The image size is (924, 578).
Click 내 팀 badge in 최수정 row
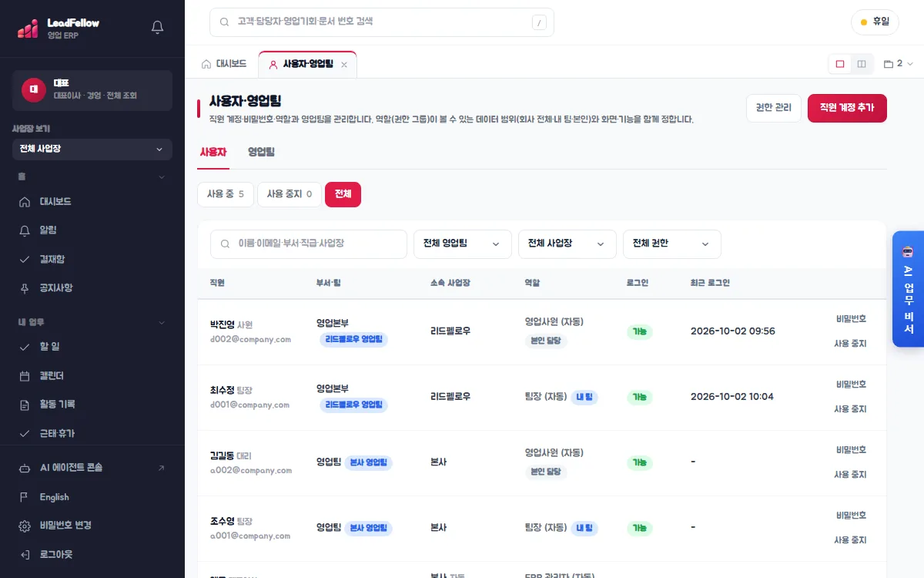pyautogui.click(x=584, y=397)
